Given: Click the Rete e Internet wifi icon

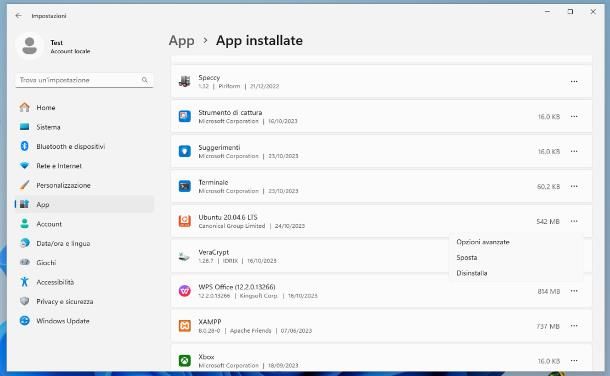Looking at the screenshot, I should [x=25, y=166].
